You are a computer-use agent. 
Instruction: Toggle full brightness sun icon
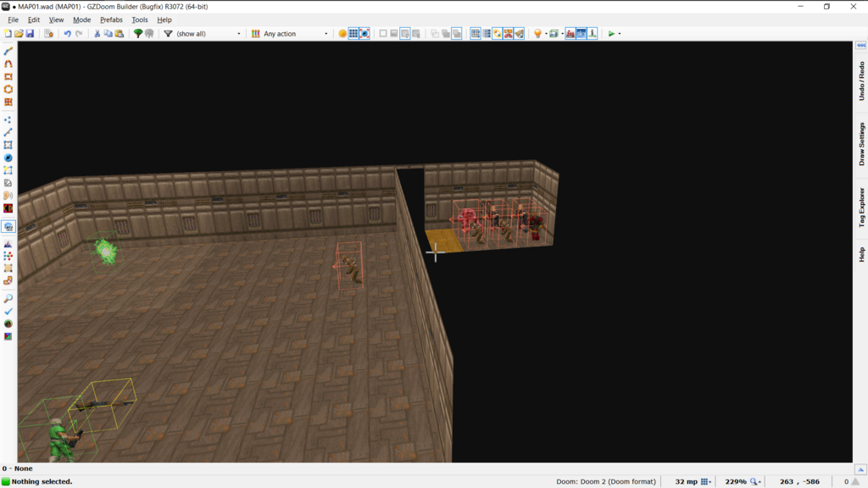tap(342, 34)
